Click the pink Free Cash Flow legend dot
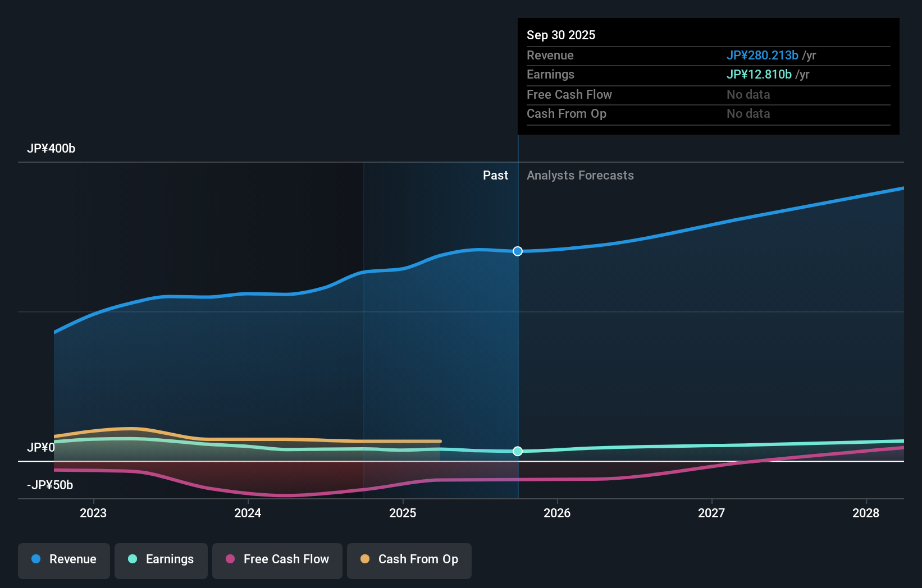 (x=230, y=559)
